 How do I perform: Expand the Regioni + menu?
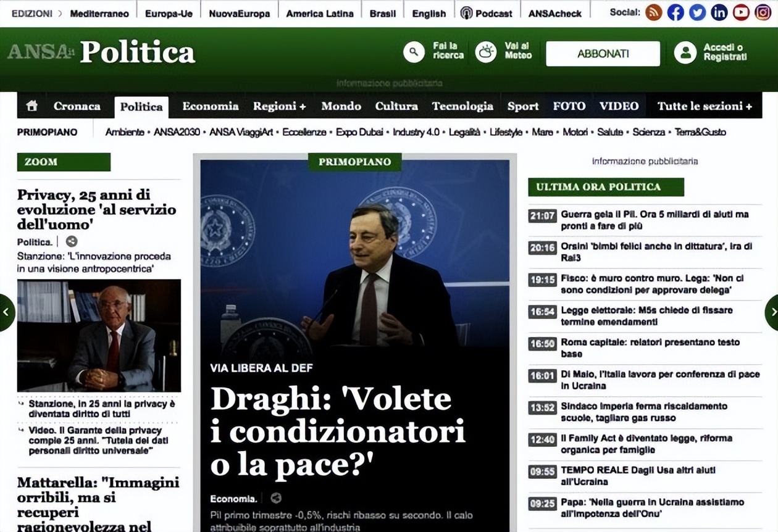click(x=280, y=106)
